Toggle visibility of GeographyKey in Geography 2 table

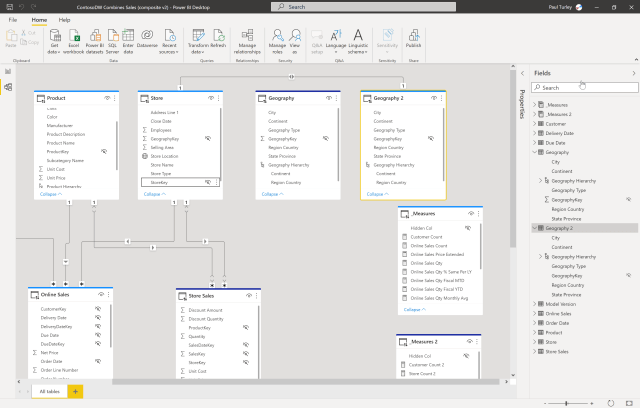coord(431,139)
